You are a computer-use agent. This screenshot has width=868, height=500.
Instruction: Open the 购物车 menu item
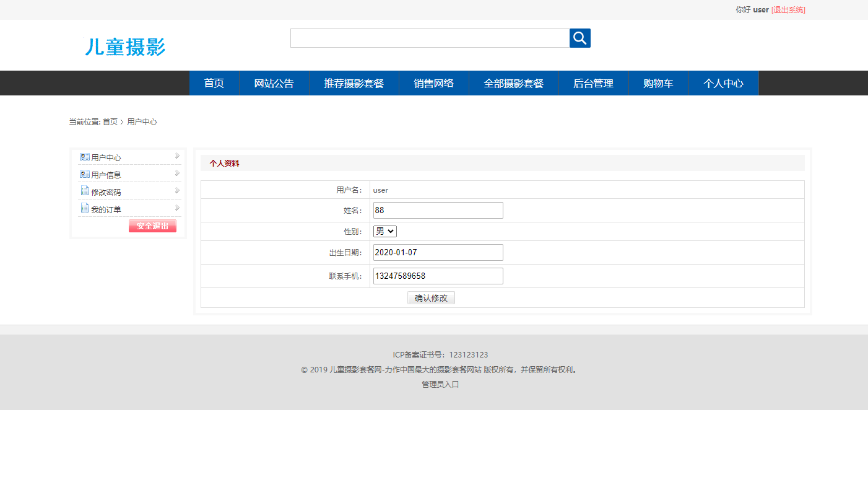point(658,82)
